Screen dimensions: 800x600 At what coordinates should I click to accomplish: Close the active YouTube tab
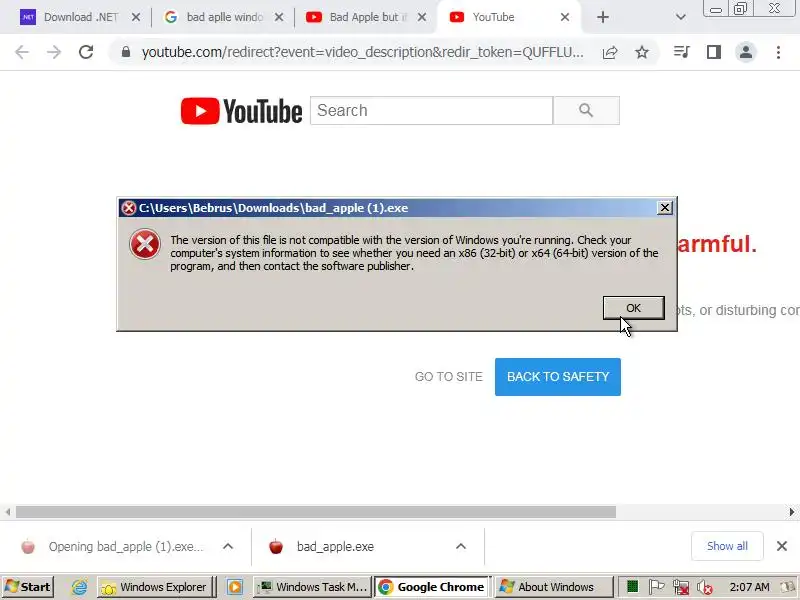click(x=565, y=17)
